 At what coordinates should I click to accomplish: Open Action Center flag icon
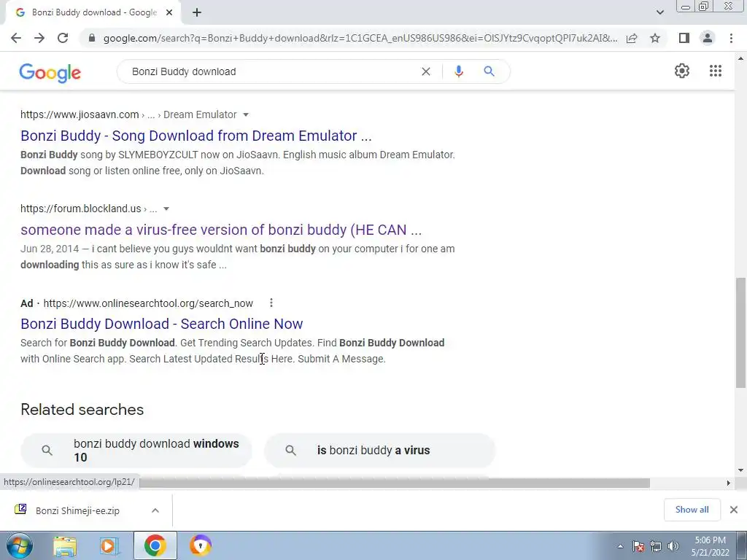coord(638,547)
